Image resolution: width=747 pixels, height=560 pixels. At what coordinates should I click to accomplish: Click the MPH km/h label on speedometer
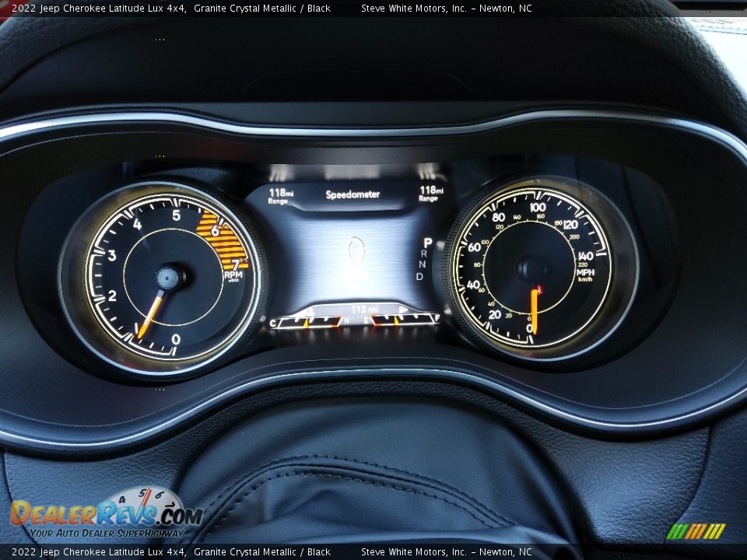click(x=585, y=275)
